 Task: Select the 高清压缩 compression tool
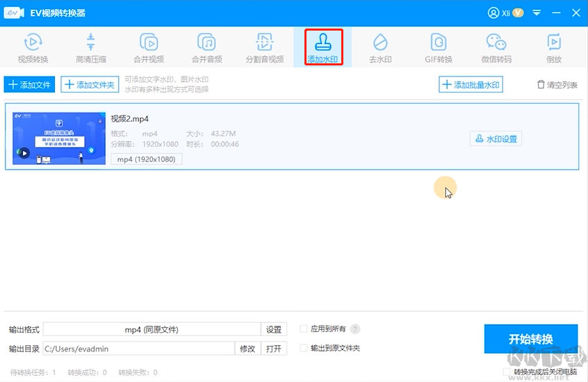[x=91, y=47]
